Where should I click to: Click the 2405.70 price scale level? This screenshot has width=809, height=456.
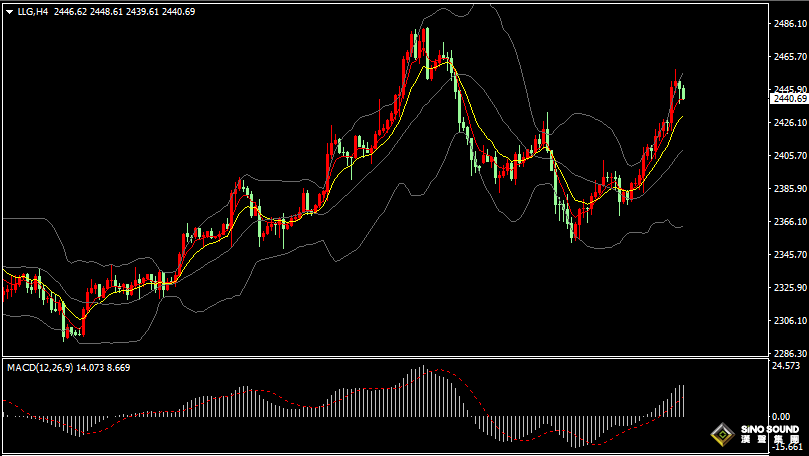pyautogui.click(x=789, y=156)
